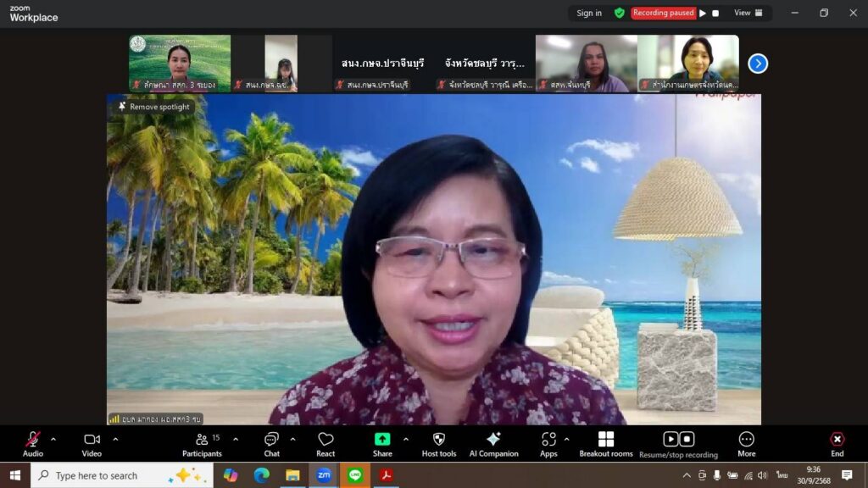Open the View layout menu
The width and height of the screenshot is (868, 488).
coord(748,13)
